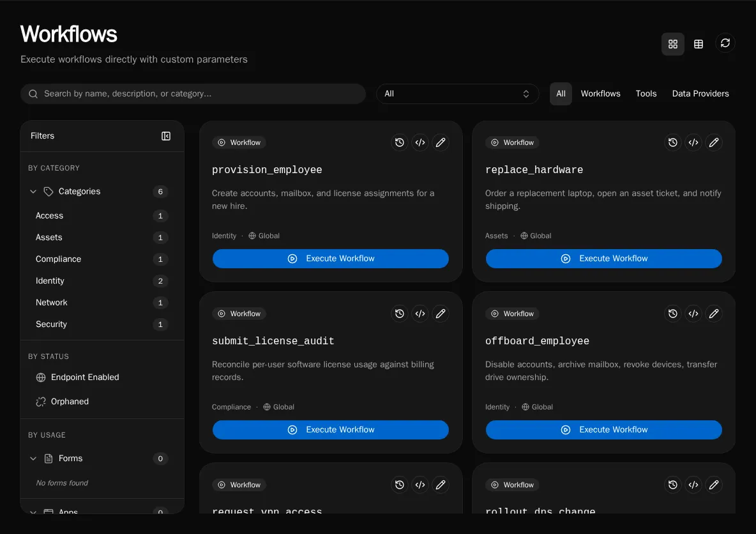
Task: Click the submit_license_audit title
Action: click(273, 341)
